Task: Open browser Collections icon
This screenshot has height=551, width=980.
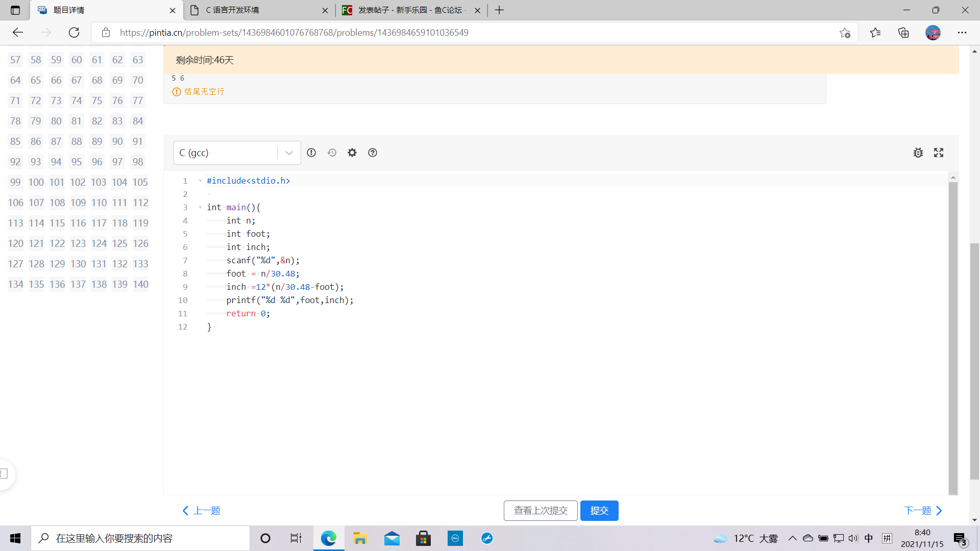Action: point(903,33)
